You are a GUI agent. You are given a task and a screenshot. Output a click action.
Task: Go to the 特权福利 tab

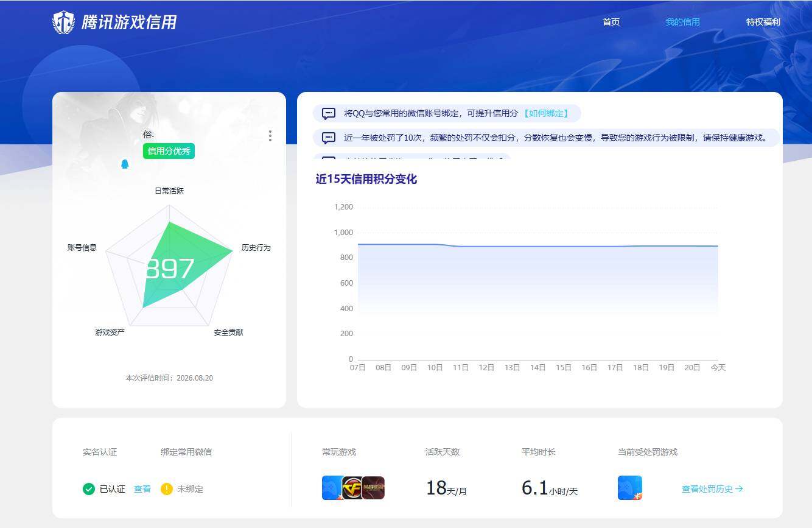(763, 22)
